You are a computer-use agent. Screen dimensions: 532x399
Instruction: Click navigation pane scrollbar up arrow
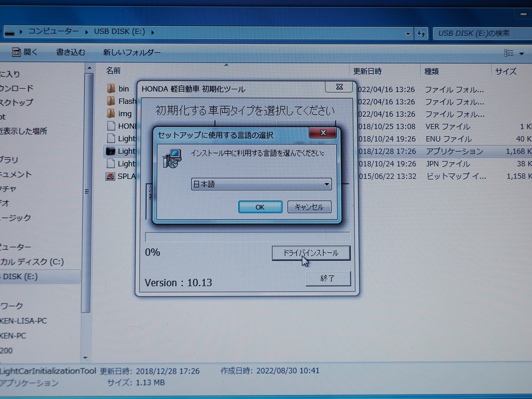(x=89, y=68)
